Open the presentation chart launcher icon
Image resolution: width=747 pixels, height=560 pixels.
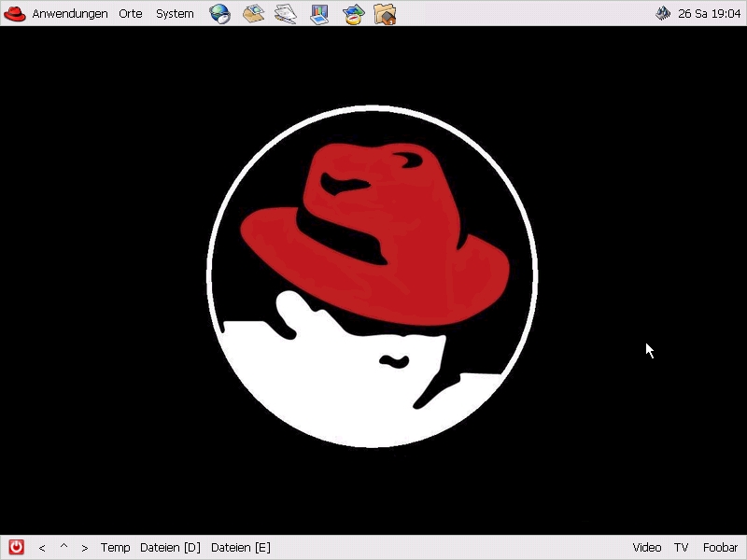click(319, 13)
